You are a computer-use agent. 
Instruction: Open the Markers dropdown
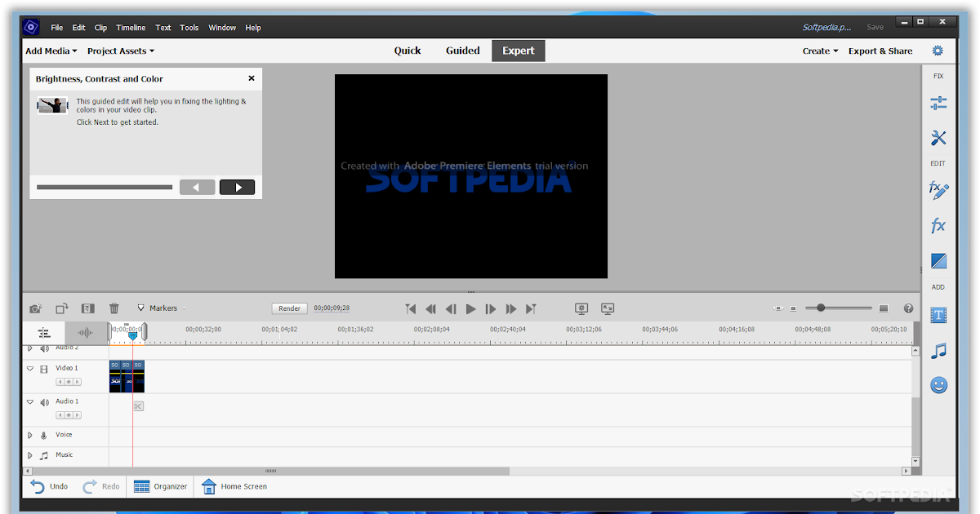162,308
